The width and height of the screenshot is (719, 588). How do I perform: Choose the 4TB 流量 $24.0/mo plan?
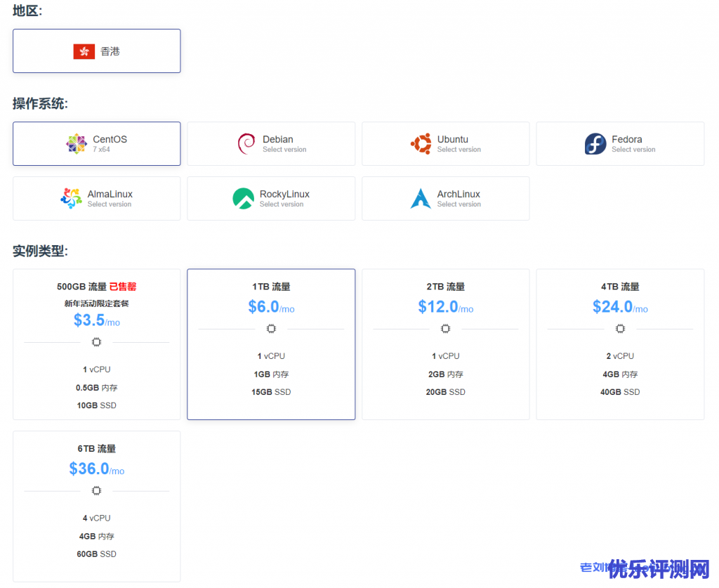620,344
